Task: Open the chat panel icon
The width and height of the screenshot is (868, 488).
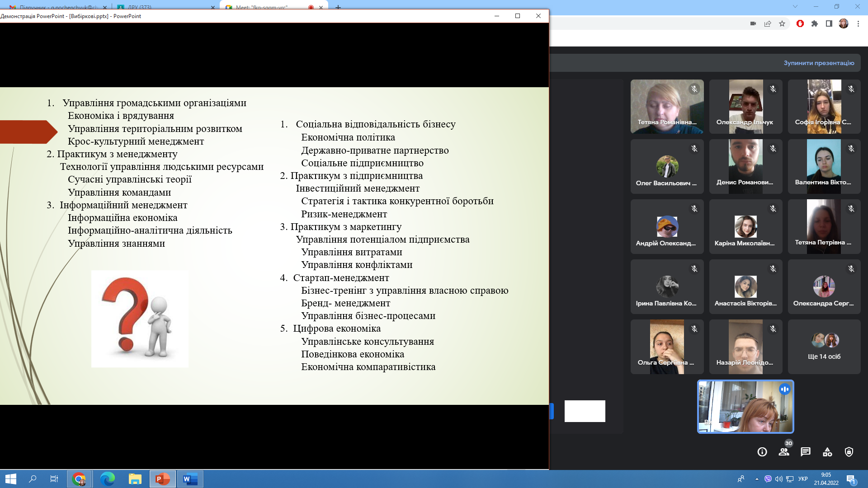Action: point(806,452)
